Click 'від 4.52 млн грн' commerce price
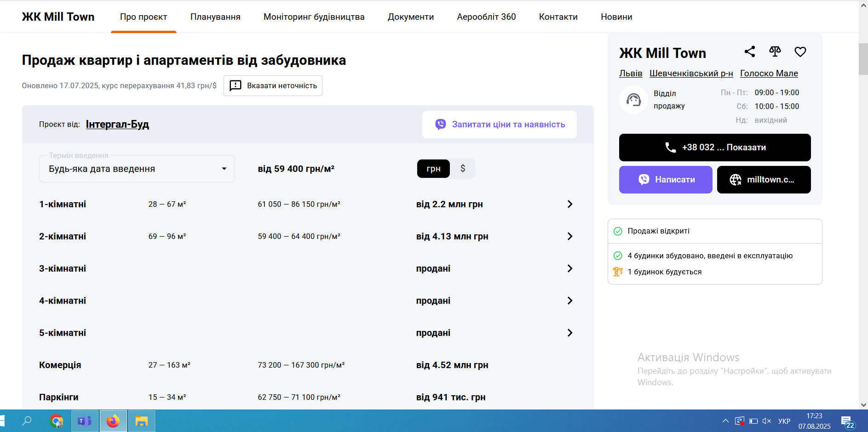 click(452, 365)
